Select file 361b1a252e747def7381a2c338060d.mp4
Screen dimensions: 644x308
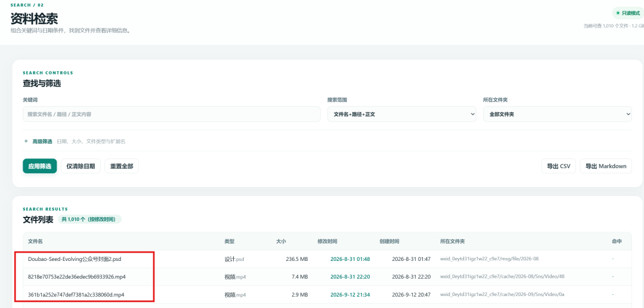[76, 294]
